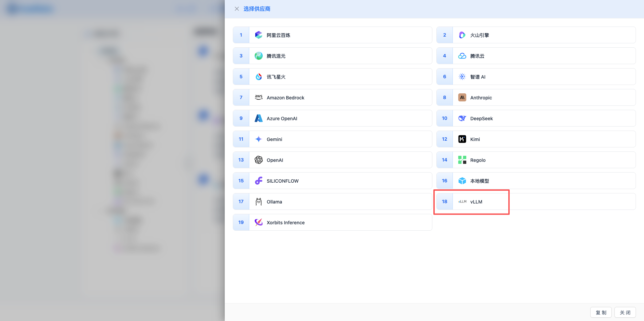644x321 pixels.
Task: Choose the Gemini provider row
Action: [x=332, y=139]
